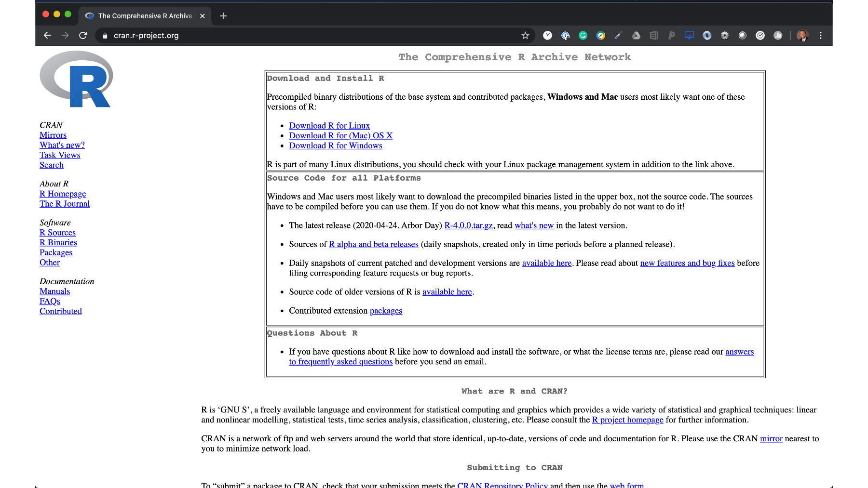Click Download R for Linux
Viewport: 868px width, 488px height.
[329, 126]
